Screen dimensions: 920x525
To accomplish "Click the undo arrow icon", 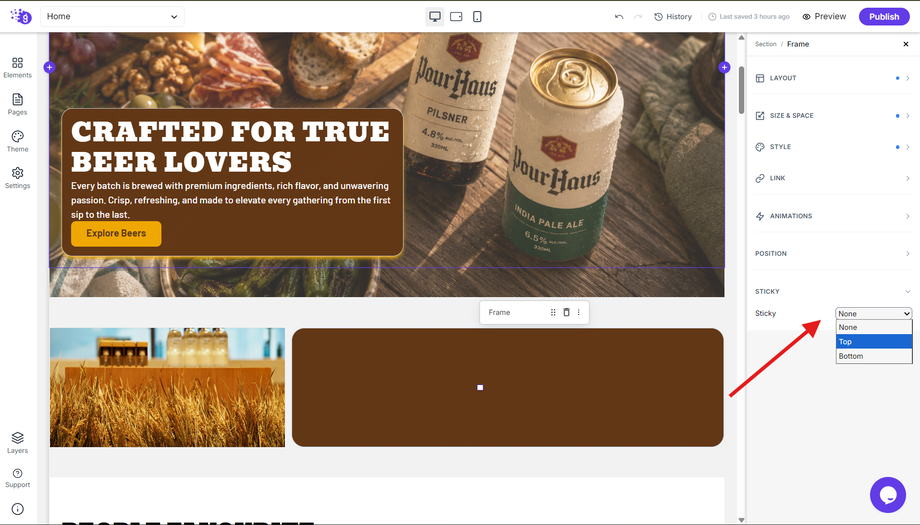I will pyautogui.click(x=618, y=16).
